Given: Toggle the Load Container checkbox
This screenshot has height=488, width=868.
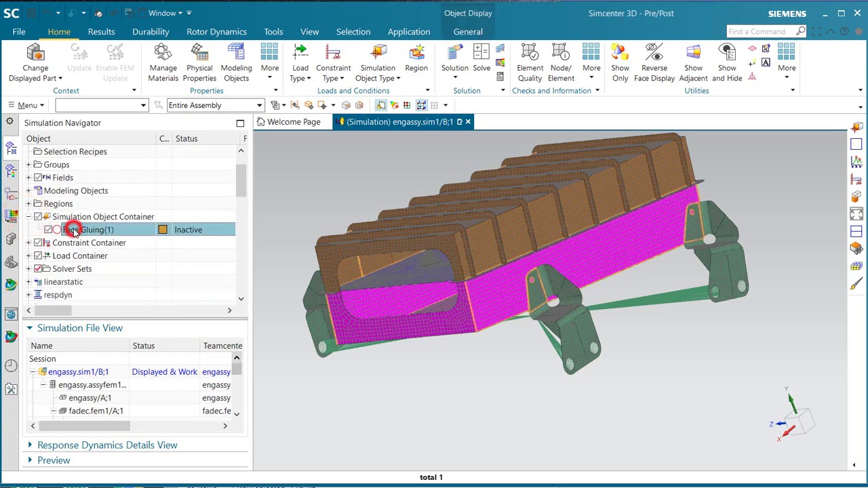Looking at the screenshot, I should point(38,256).
